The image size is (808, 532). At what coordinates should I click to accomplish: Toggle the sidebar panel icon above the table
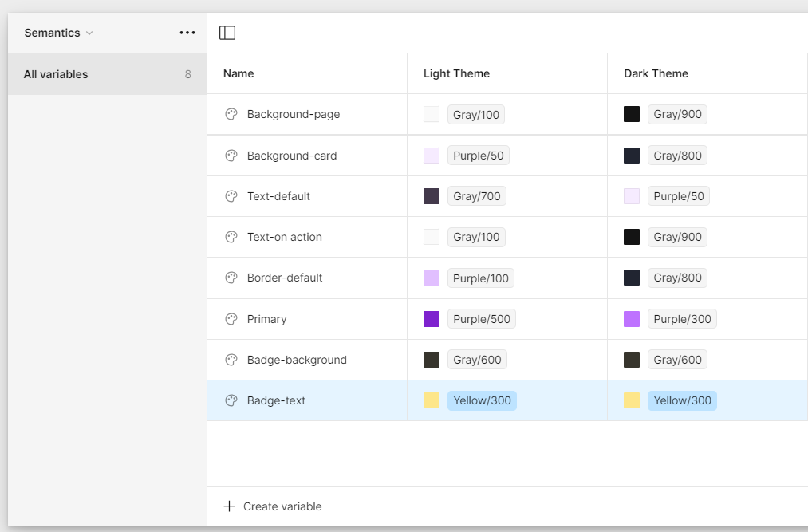(x=228, y=32)
